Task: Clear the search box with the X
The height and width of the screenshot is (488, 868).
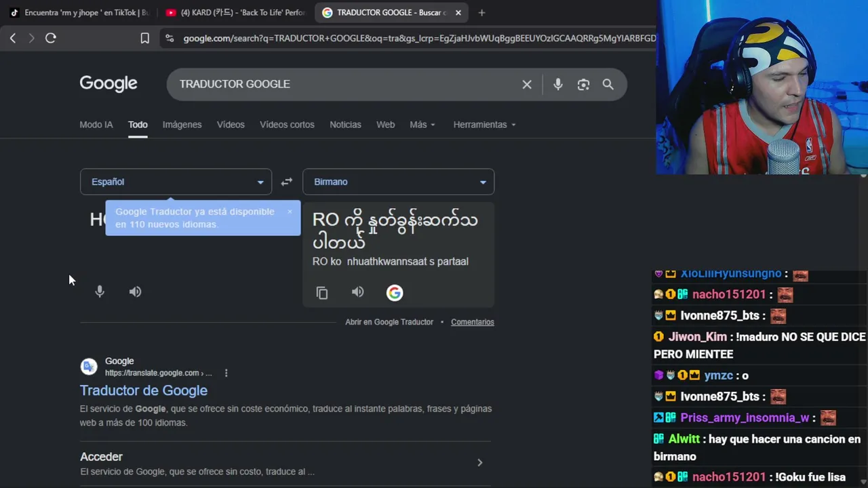Action: (527, 85)
